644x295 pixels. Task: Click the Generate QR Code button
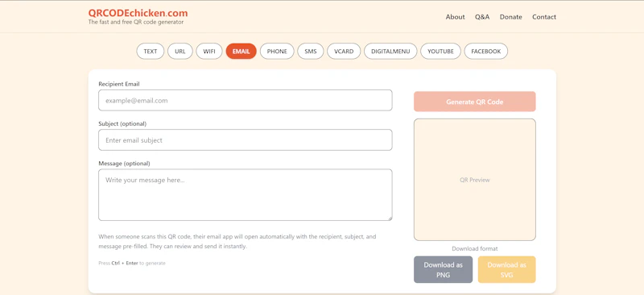click(x=474, y=102)
